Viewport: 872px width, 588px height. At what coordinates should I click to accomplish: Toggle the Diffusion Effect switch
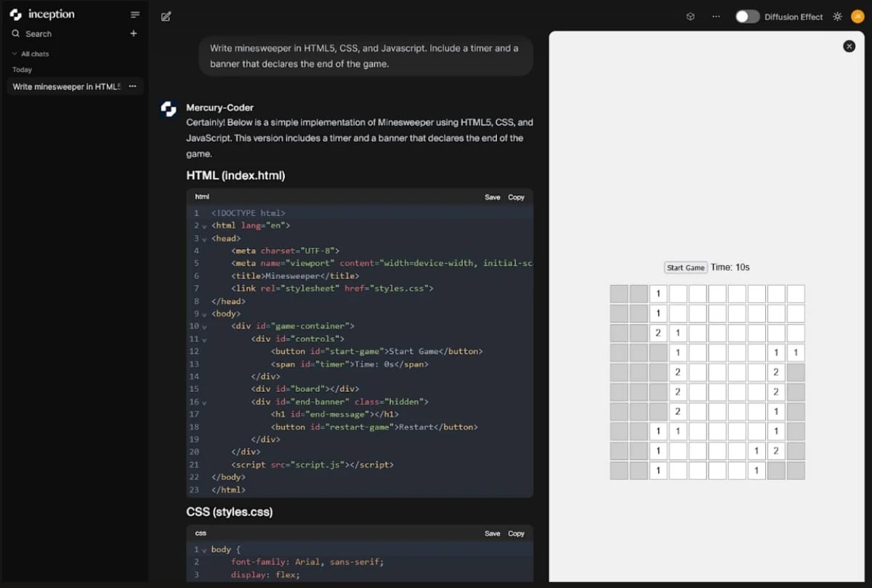747,17
